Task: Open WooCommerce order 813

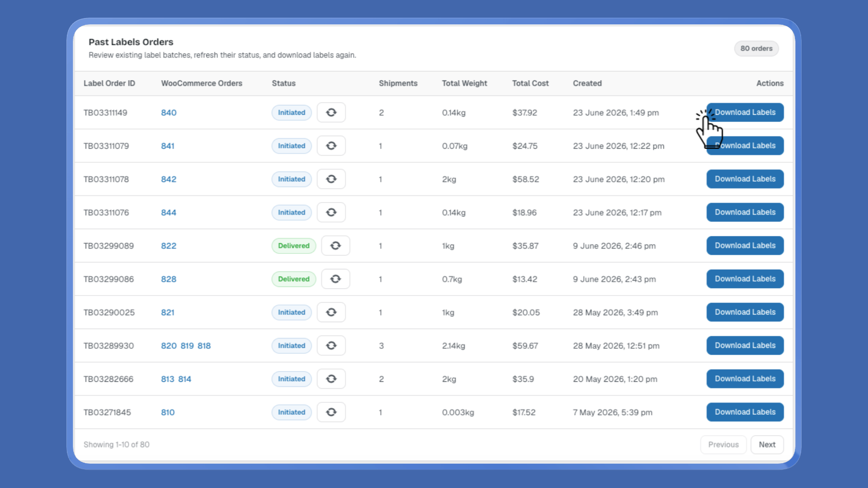Action: pyautogui.click(x=168, y=379)
